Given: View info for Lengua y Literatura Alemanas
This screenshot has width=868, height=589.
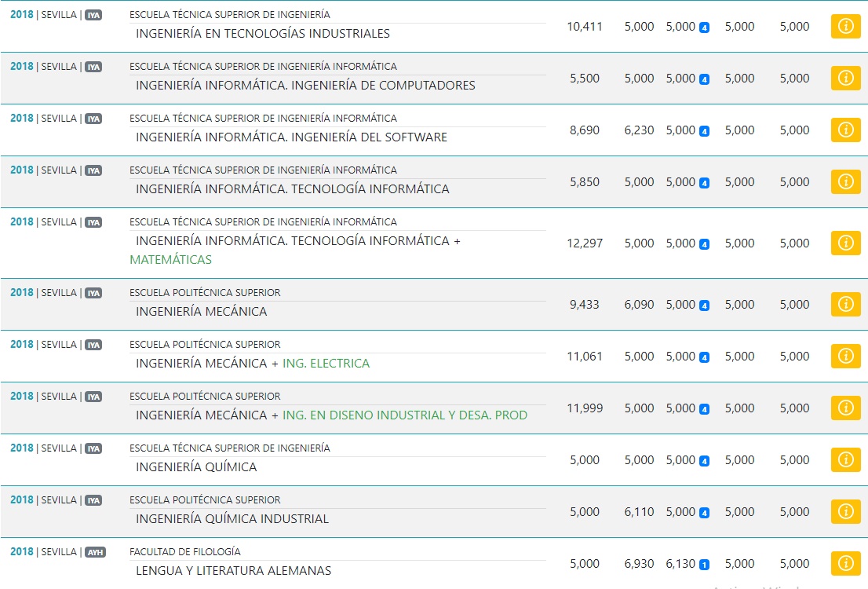Looking at the screenshot, I should pyautogui.click(x=845, y=563).
